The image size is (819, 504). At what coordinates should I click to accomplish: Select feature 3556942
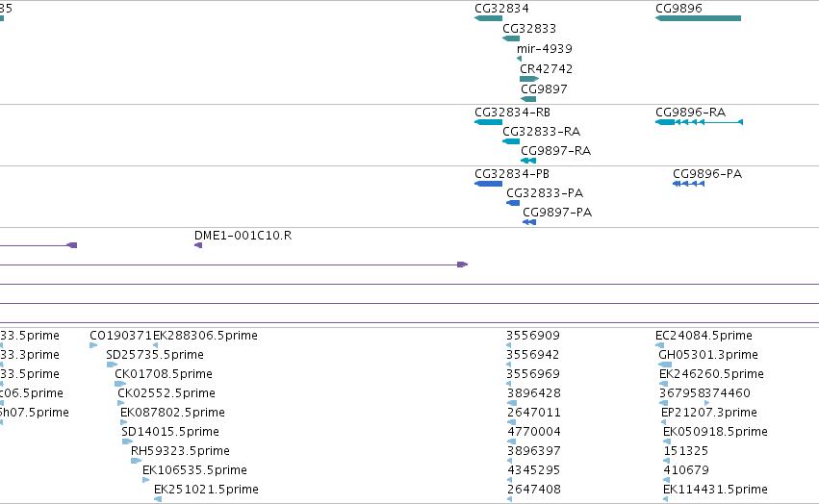point(533,355)
